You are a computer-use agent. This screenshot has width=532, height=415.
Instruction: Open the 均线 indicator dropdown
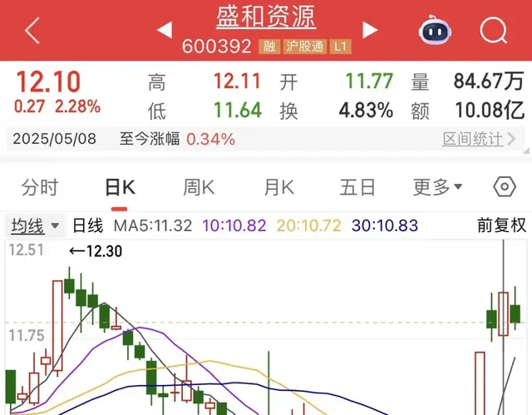[35, 225]
